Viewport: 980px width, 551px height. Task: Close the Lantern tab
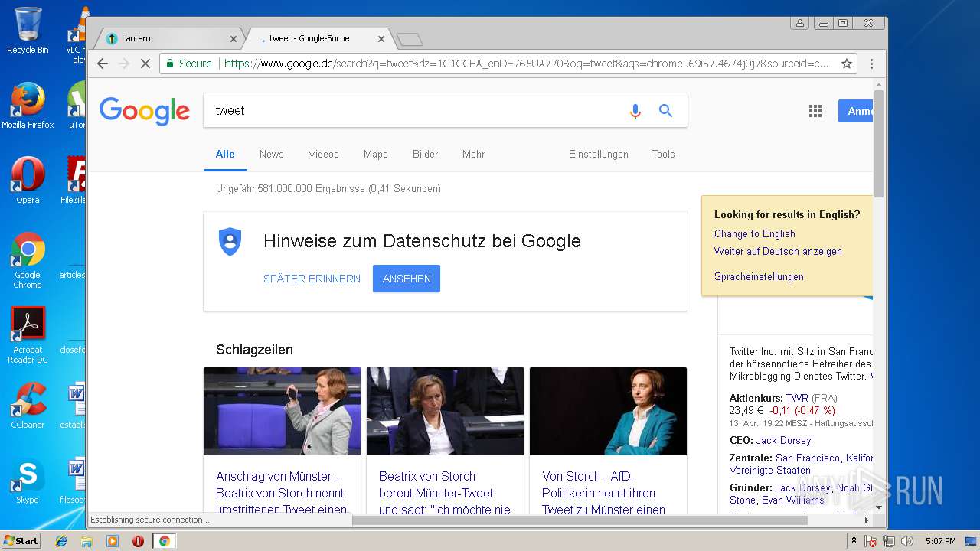coord(234,38)
